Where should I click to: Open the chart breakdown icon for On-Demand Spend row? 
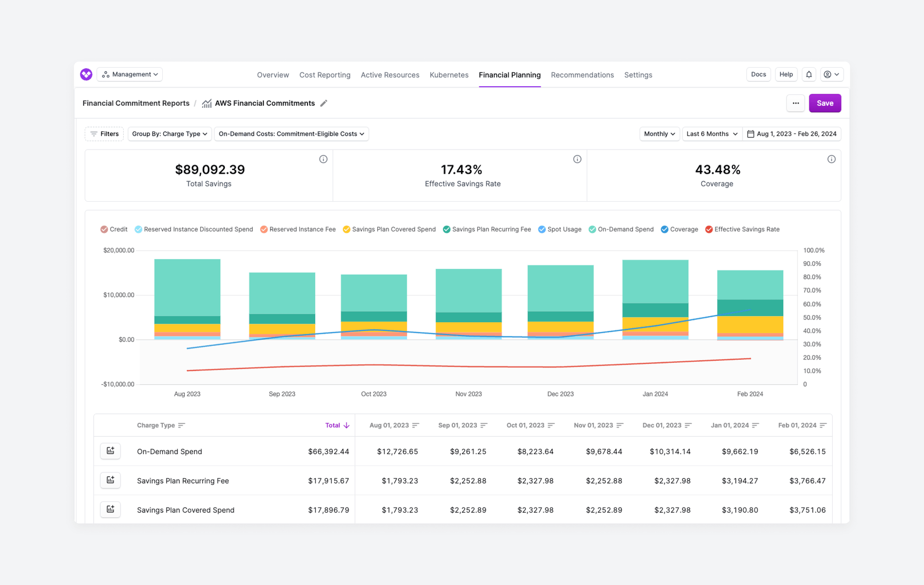pos(110,451)
